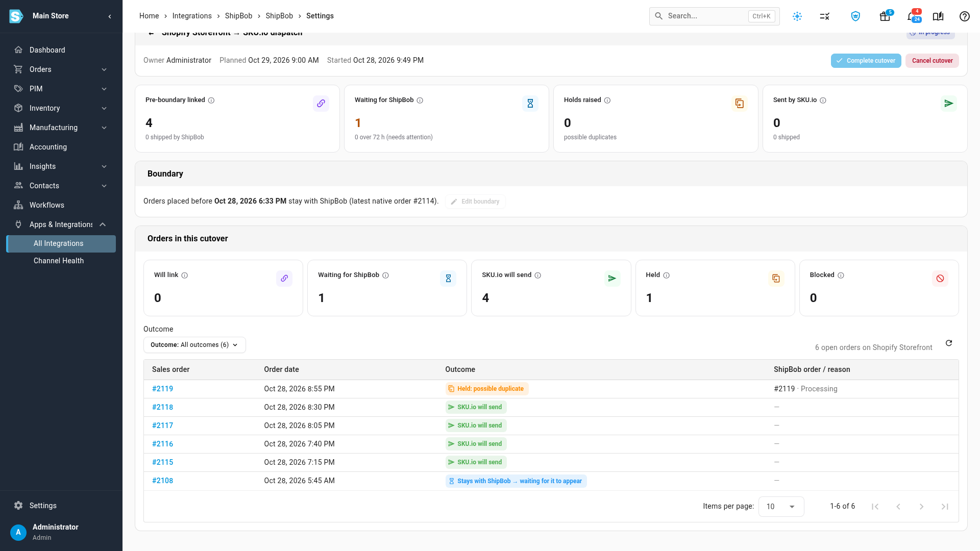980x551 pixels.
Task: Collapse the sidebar with the chevron
Action: (x=110, y=16)
